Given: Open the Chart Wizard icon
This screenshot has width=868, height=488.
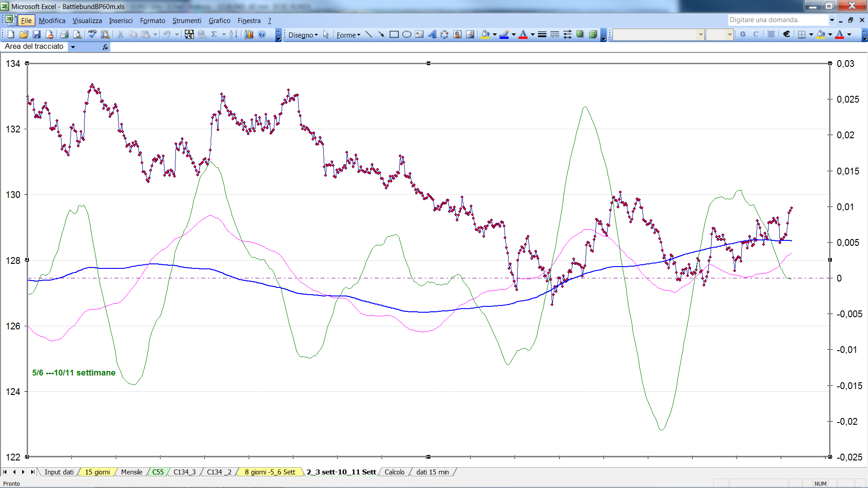Looking at the screenshot, I should click(x=249, y=34).
